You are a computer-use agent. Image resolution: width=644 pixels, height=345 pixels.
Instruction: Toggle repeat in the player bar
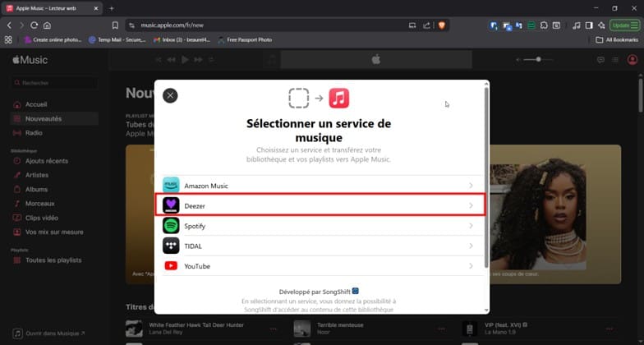(x=211, y=60)
